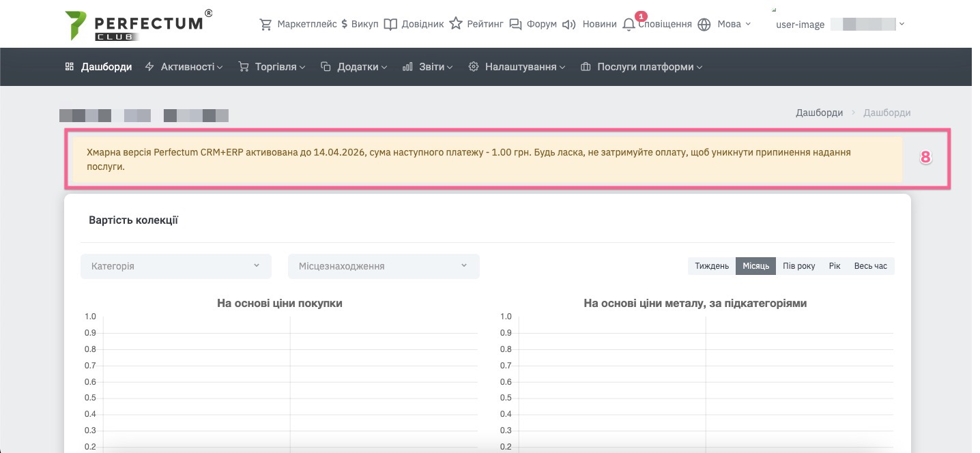Select the Рік period button
Viewport: 980px width, 453px height.
point(834,266)
